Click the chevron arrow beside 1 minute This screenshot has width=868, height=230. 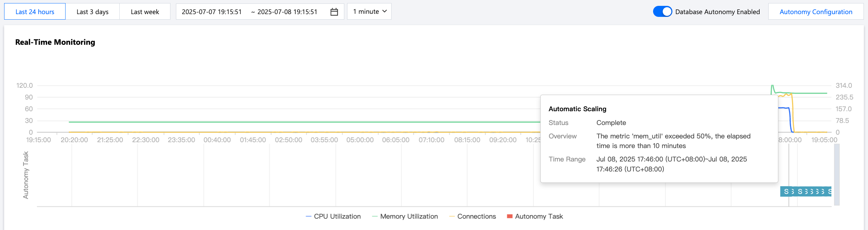click(x=385, y=11)
